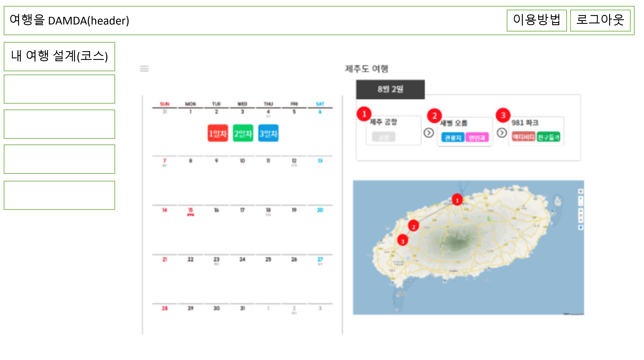Click the blue location icon on the map
644x360 pixels.
tap(581, 227)
